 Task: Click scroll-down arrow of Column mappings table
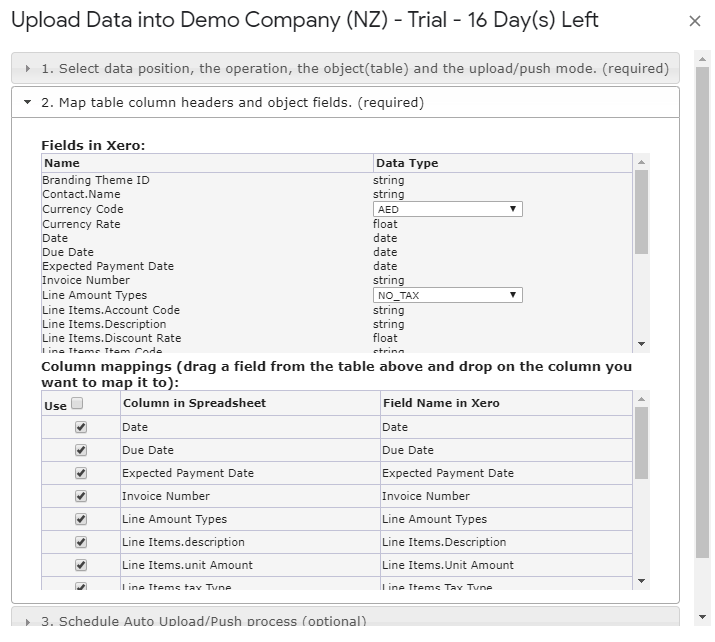click(x=642, y=580)
